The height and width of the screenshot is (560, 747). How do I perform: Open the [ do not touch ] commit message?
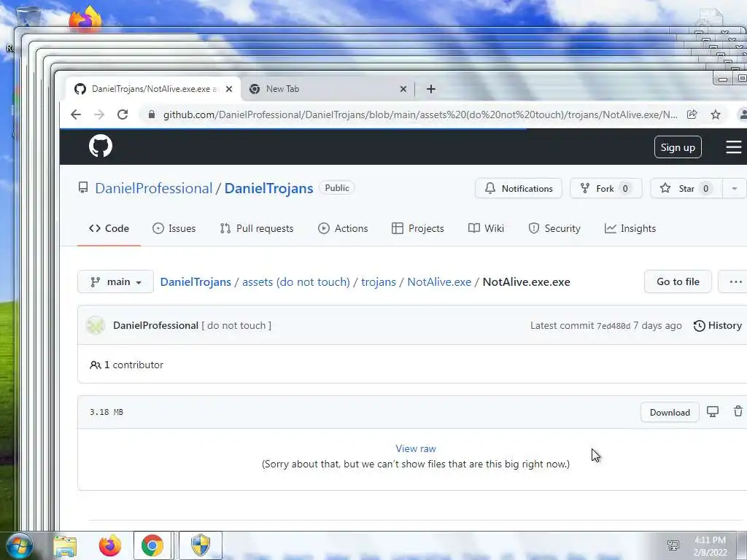point(236,326)
